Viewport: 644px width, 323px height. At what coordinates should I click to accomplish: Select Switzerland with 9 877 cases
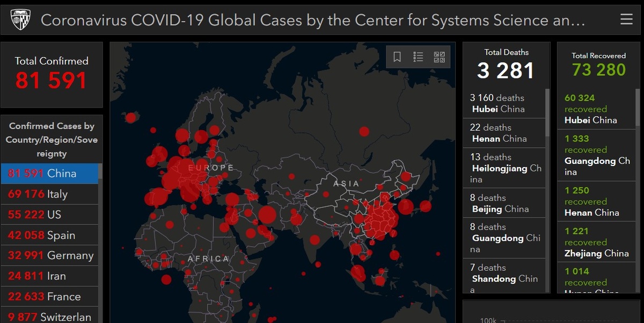[x=49, y=315]
